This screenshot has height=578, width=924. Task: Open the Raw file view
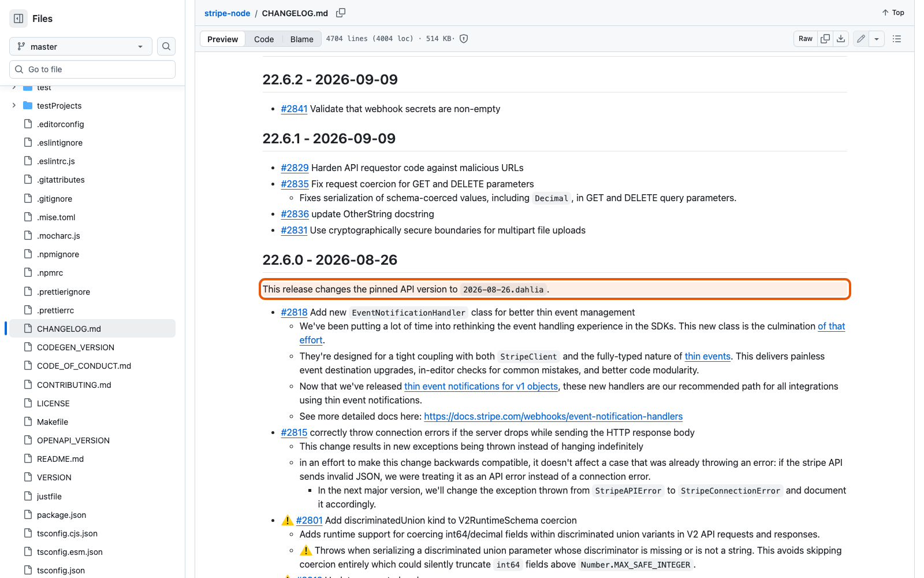coord(806,39)
